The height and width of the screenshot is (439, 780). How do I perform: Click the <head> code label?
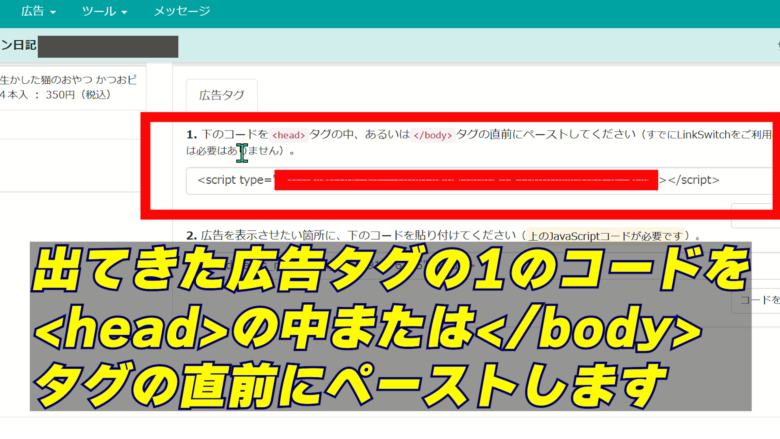(x=287, y=135)
